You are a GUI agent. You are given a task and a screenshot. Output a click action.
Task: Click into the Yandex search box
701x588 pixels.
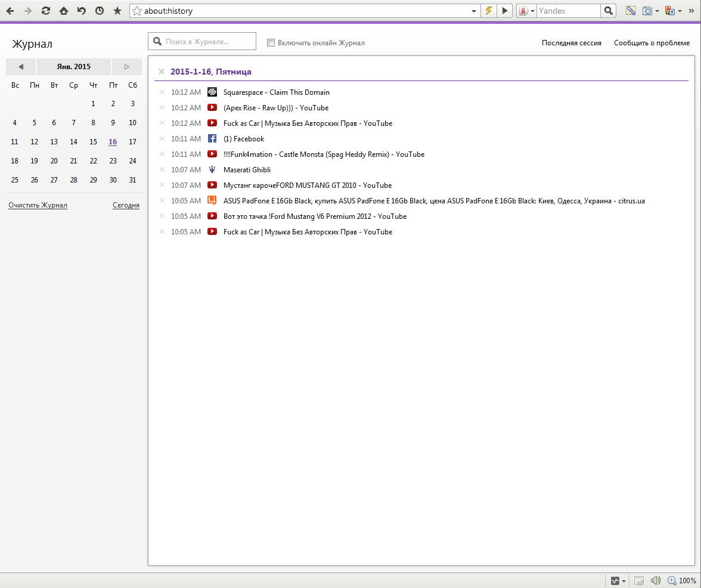pos(568,11)
